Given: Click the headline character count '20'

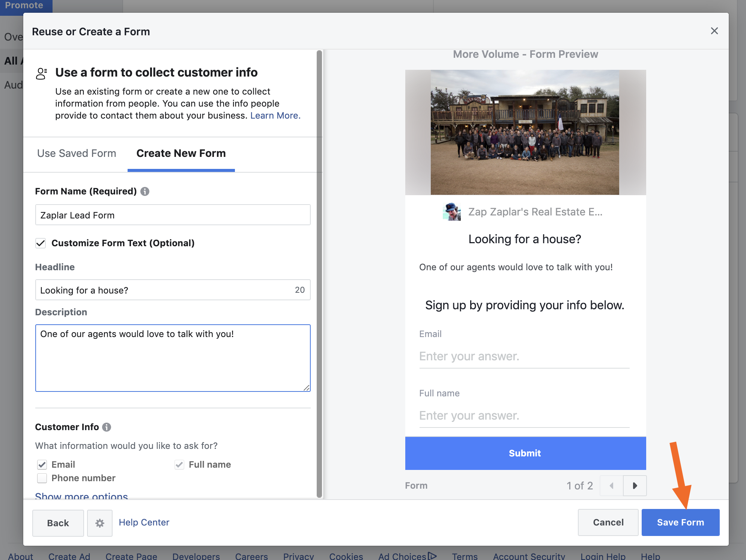Looking at the screenshot, I should pos(300,290).
